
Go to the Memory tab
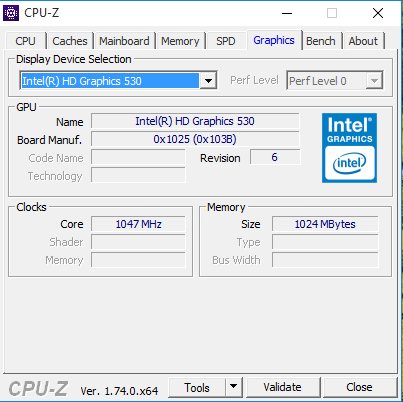coord(180,41)
